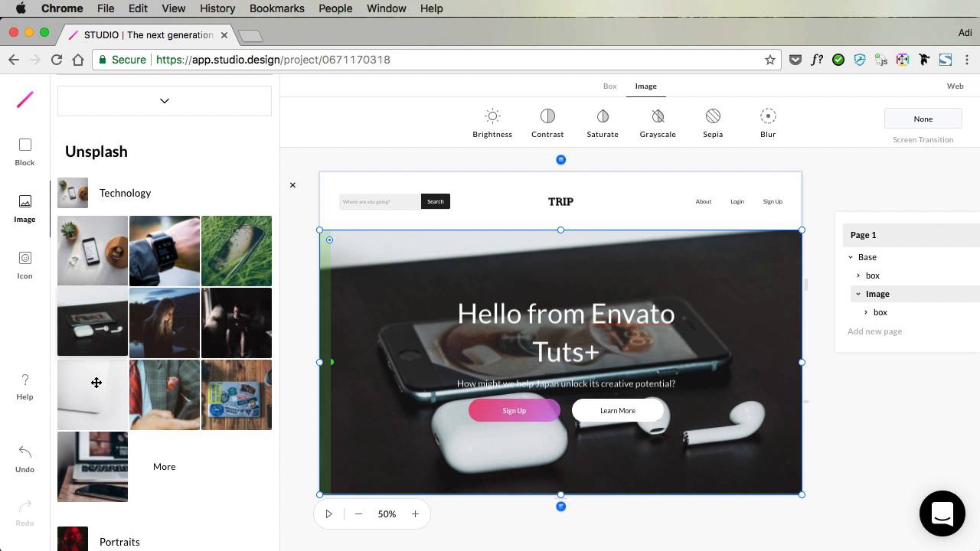Expand the first box layer under Base
This screenshot has height=551, width=980.
point(858,275)
